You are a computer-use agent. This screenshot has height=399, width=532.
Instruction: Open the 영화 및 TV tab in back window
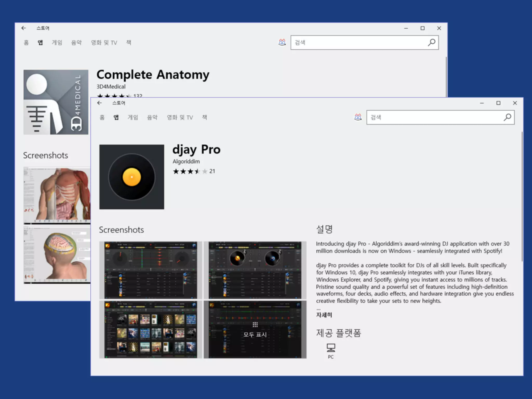(104, 43)
